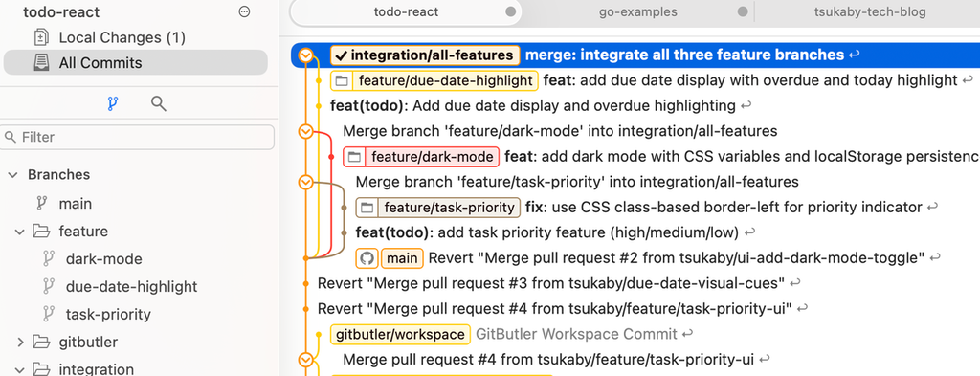Click the return arrow after 'feat(todo): Add due date'
Viewport: 980px width, 376px height.
click(746, 106)
